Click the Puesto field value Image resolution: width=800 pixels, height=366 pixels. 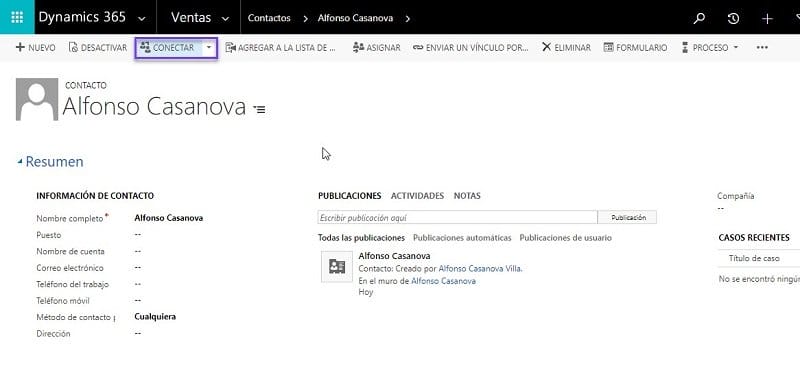(138, 234)
